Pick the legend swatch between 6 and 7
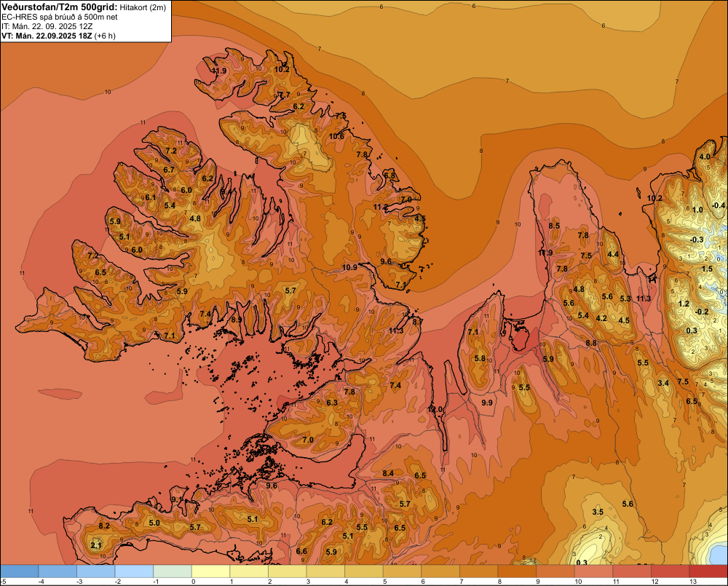The image size is (728, 586). 440,571
